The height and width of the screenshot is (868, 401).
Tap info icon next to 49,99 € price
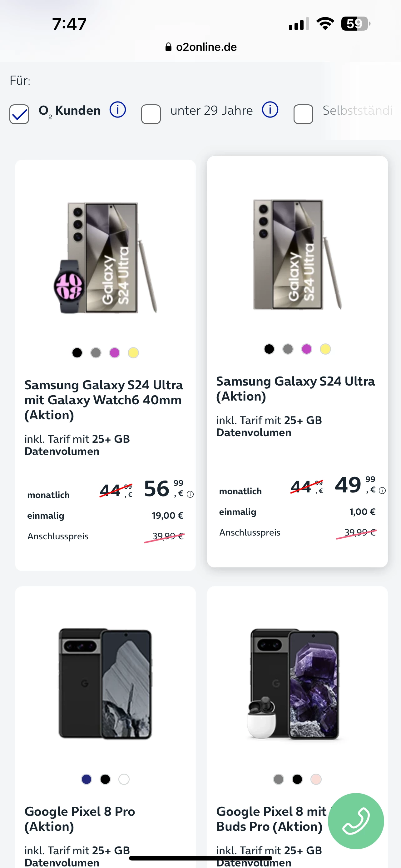pyautogui.click(x=382, y=491)
